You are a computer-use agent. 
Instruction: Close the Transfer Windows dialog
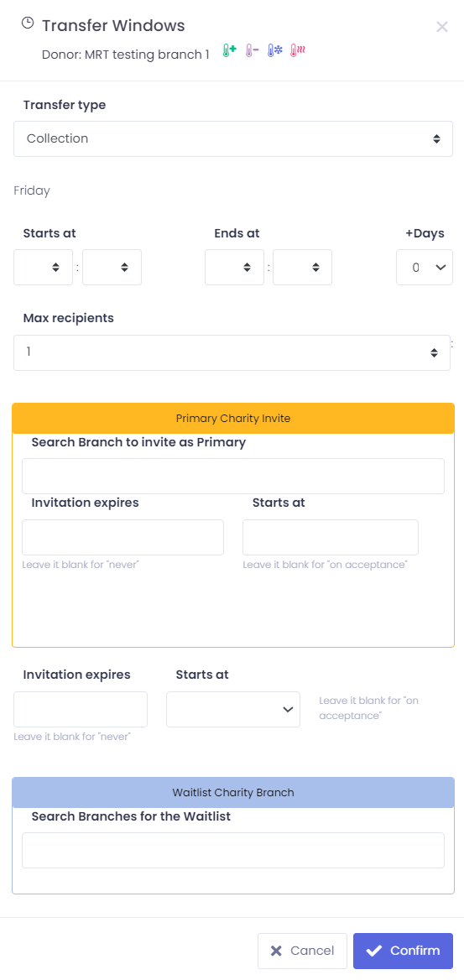click(x=442, y=26)
